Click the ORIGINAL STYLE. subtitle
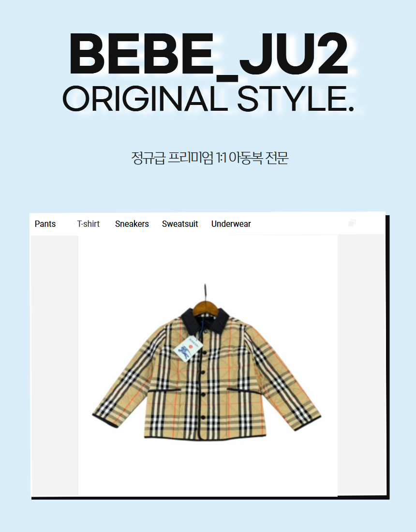Image resolution: width=416 pixels, height=532 pixels. 208,99
